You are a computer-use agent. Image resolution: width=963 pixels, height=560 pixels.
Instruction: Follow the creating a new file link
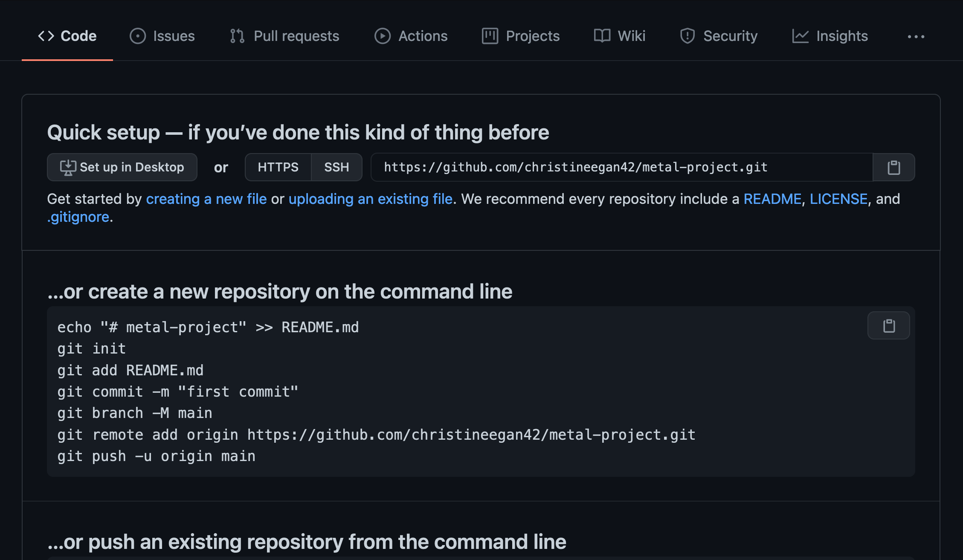click(206, 199)
